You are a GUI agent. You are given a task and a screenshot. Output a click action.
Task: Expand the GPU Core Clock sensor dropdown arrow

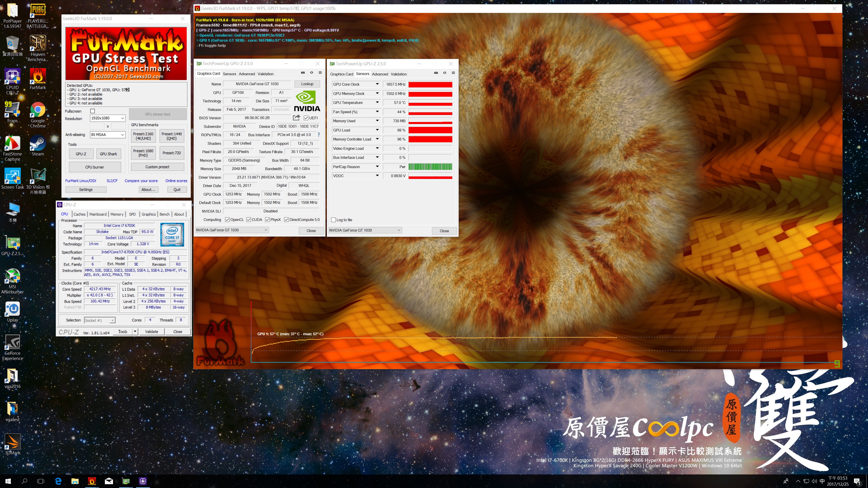click(377, 84)
